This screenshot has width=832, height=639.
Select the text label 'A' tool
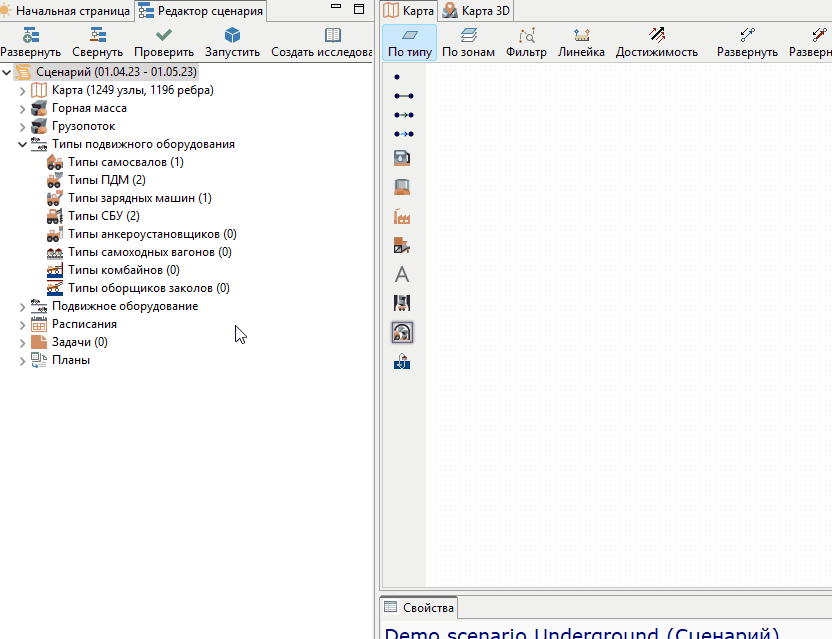(x=402, y=274)
